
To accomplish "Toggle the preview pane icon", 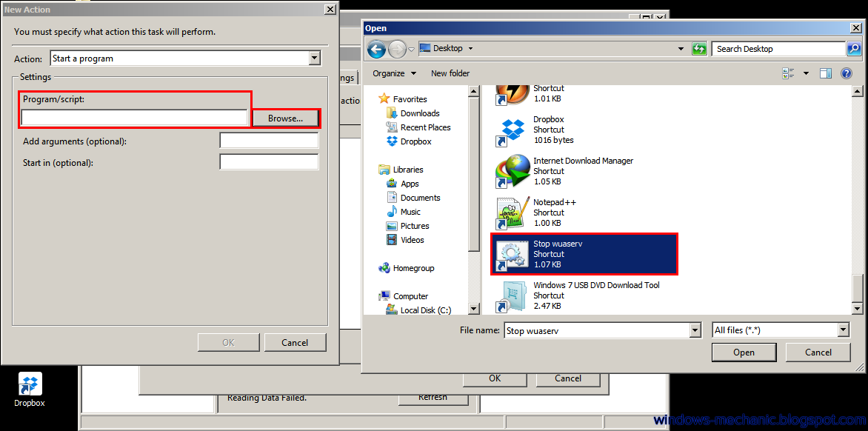I will click(x=826, y=73).
